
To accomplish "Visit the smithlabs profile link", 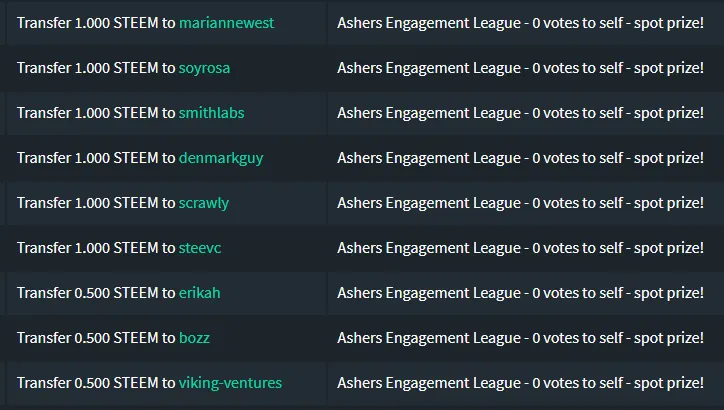I will click(x=211, y=113).
